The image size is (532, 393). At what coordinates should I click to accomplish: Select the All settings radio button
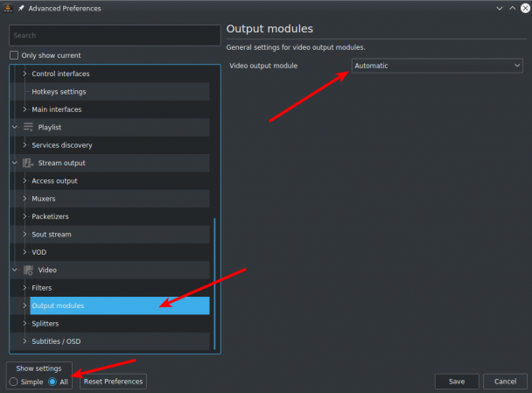coord(52,382)
